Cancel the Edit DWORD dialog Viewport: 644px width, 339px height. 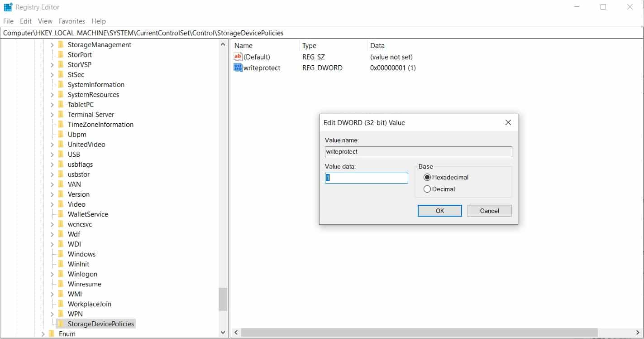pos(489,211)
